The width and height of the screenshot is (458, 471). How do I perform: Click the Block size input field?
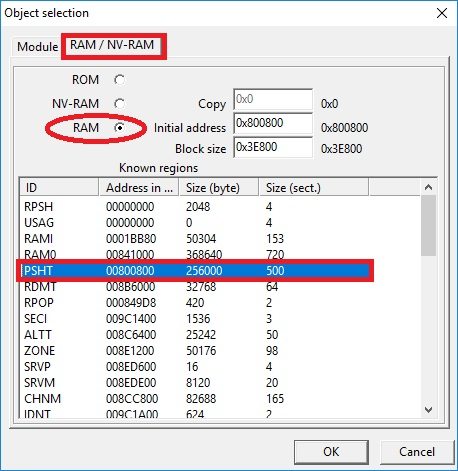[x=273, y=147]
